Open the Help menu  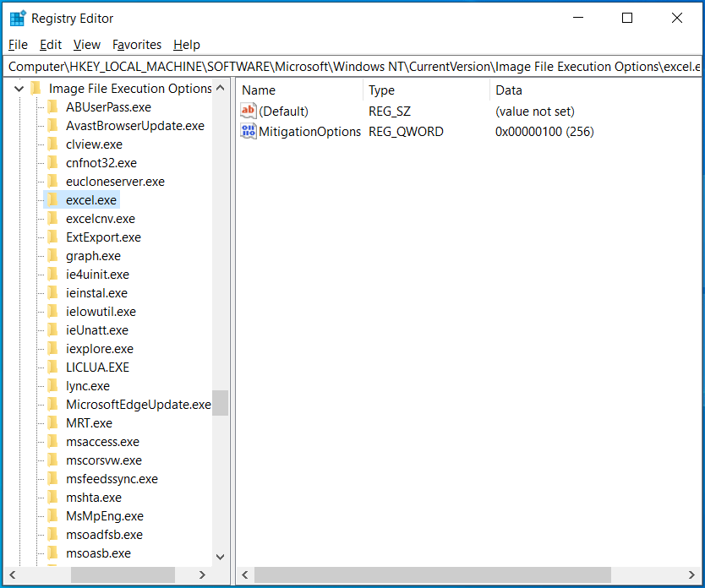click(x=187, y=45)
